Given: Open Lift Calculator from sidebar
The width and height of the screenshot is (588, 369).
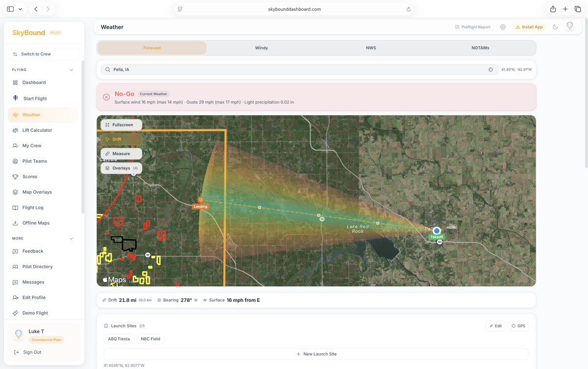Looking at the screenshot, I should 37,130.
